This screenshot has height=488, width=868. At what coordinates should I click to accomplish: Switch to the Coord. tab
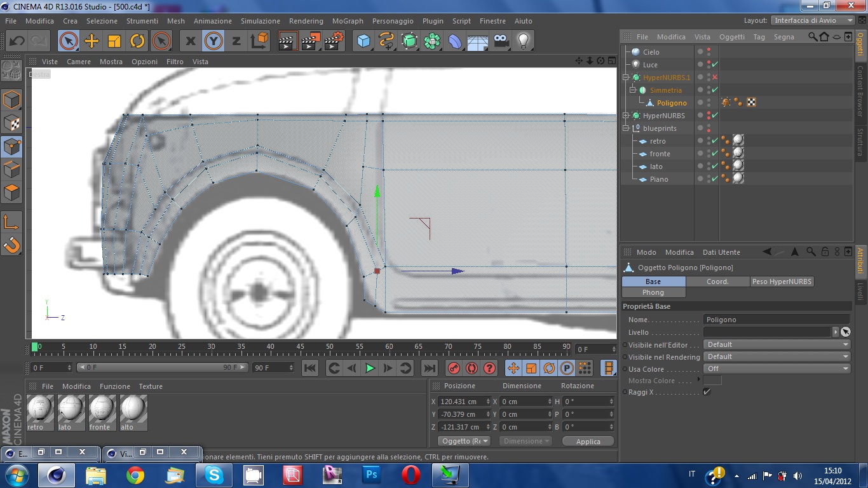[x=717, y=281]
